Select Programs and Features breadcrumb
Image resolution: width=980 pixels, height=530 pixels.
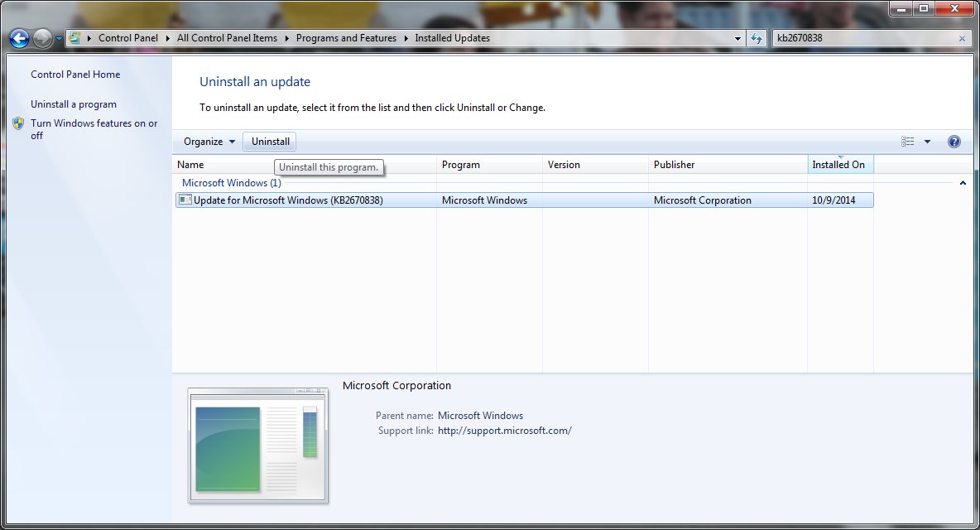coord(346,38)
